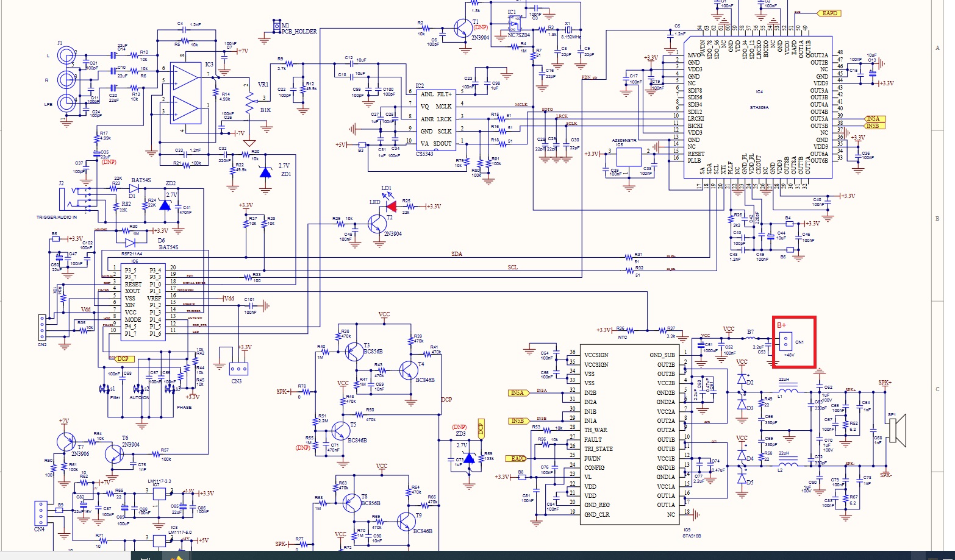Select crystal X1 8.192MHz
This screenshot has height=560, width=955.
(568, 29)
